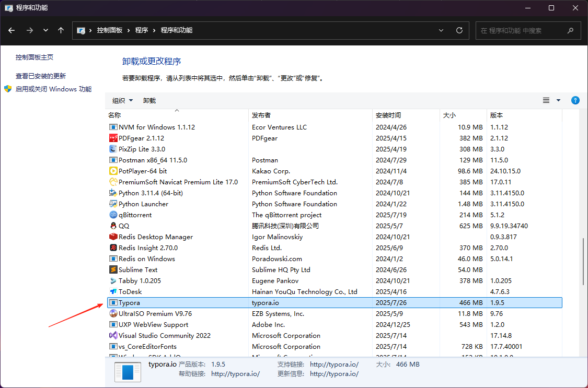Click the refresh button in address bar
The image size is (588, 388).
pos(459,30)
